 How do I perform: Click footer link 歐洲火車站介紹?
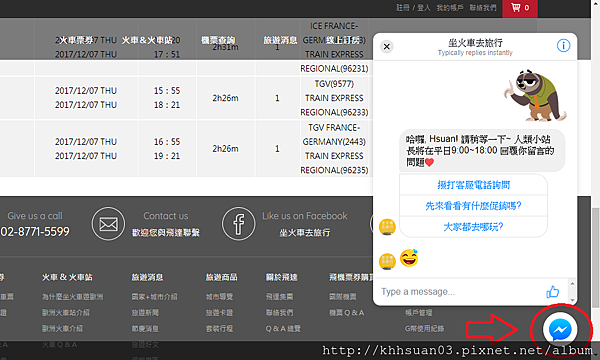(65, 313)
